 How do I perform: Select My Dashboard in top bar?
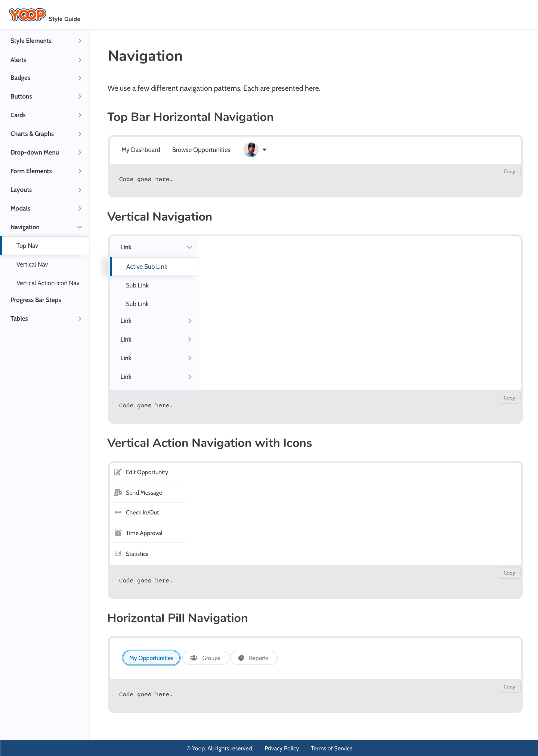pyautogui.click(x=141, y=150)
